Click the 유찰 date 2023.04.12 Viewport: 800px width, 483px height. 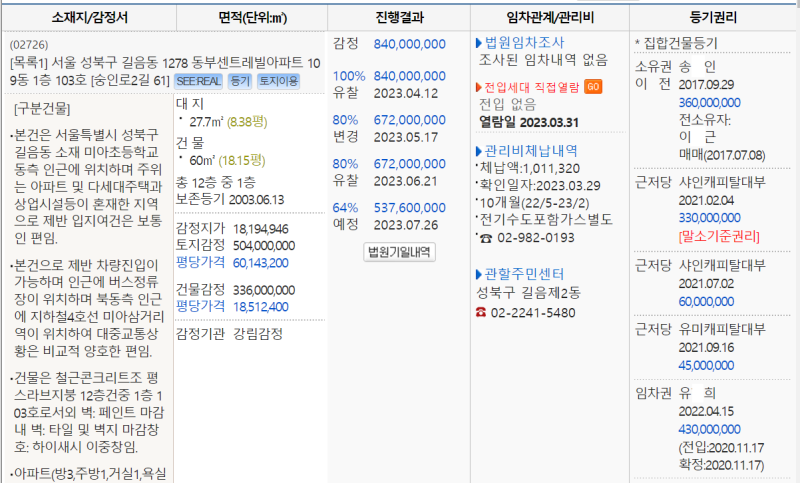click(x=406, y=93)
